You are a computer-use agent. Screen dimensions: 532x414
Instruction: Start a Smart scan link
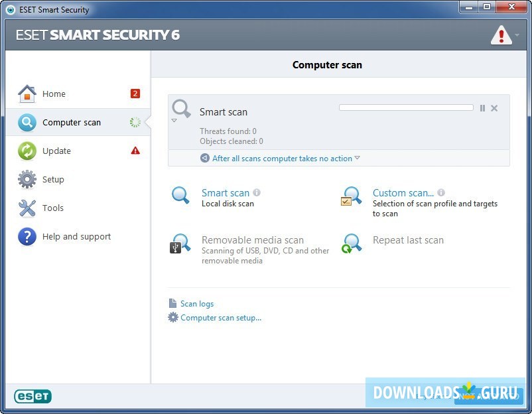tap(226, 193)
